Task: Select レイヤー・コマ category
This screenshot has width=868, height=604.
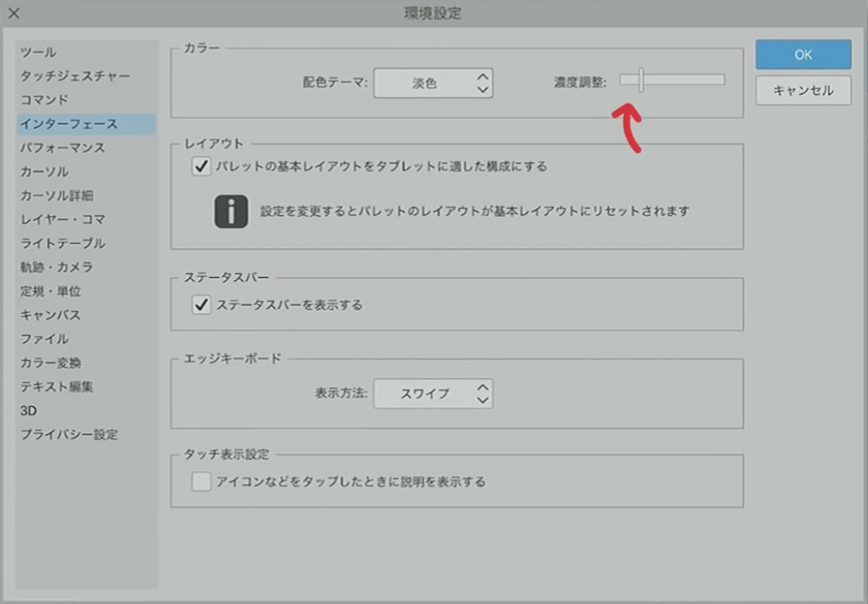Action: point(62,220)
